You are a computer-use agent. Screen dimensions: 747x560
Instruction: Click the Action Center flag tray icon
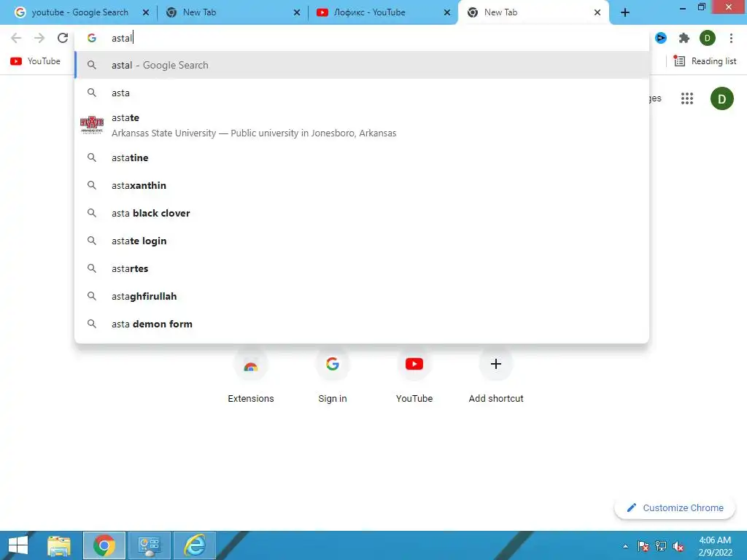[643, 546]
